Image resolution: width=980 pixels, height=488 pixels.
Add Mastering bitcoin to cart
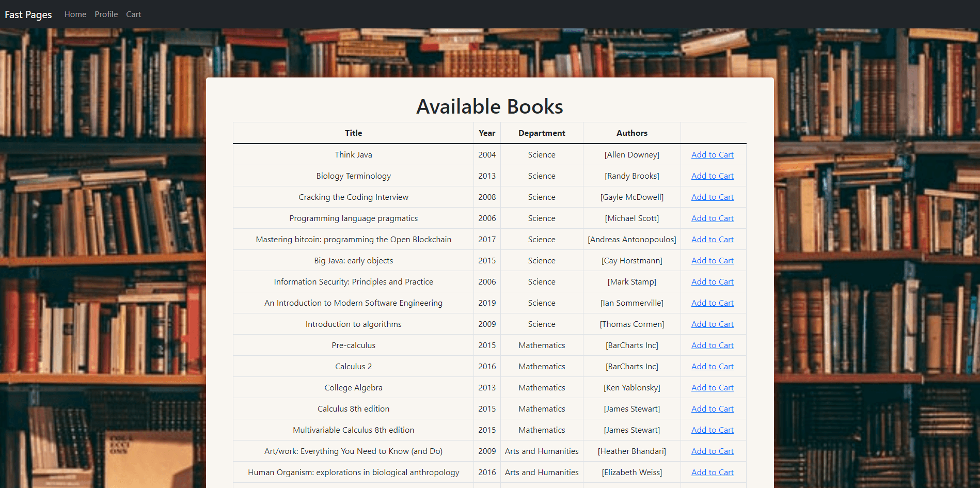(712, 239)
